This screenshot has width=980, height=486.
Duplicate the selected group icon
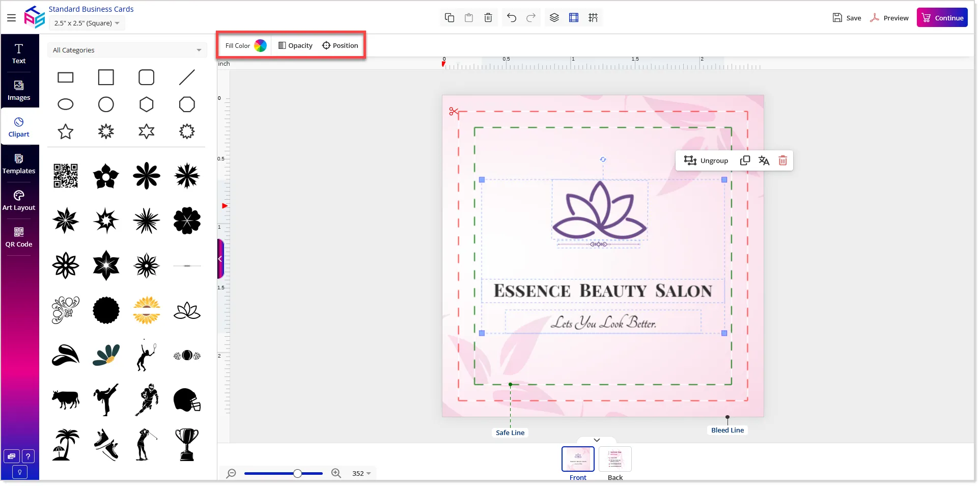(x=745, y=160)
